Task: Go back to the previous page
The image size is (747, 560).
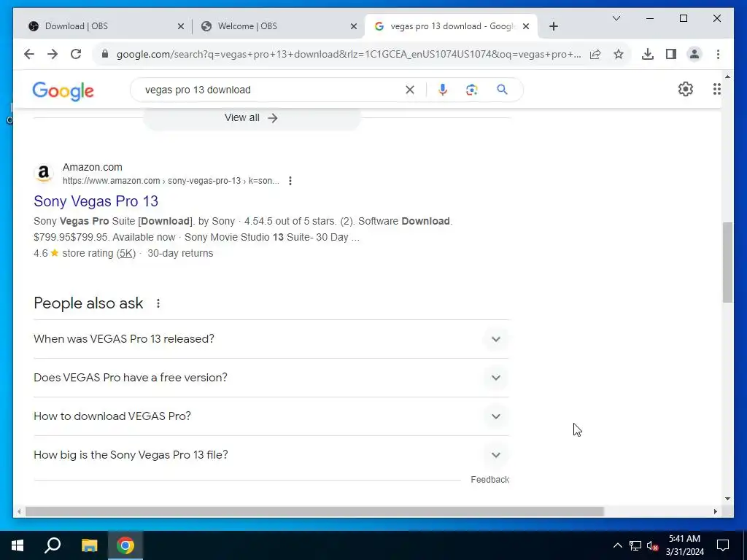Action: click(x=29, y=54)
